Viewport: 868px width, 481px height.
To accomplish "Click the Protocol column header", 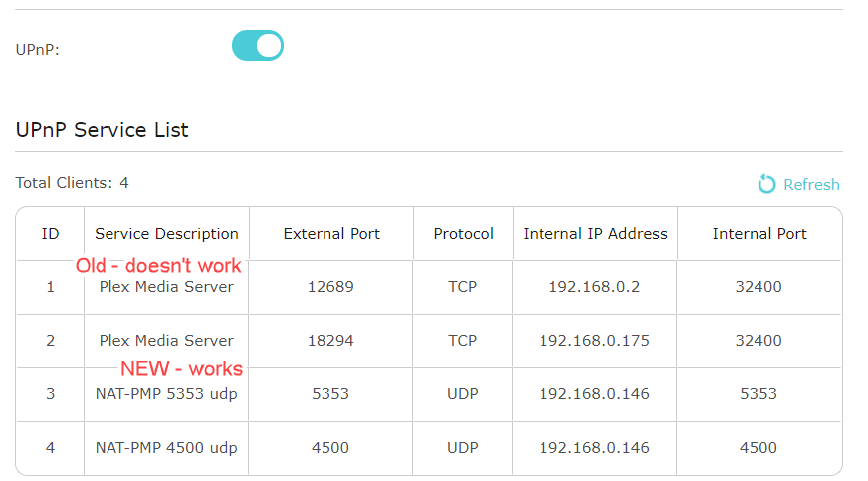I will [x=463, y=234].
